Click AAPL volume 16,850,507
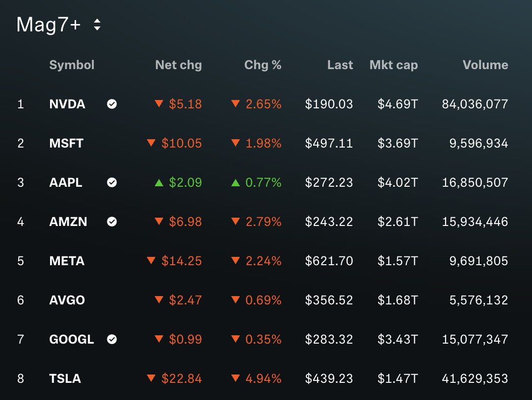This screenshot has width=532, height=400. pyautogui.click(x=475, y=182)
